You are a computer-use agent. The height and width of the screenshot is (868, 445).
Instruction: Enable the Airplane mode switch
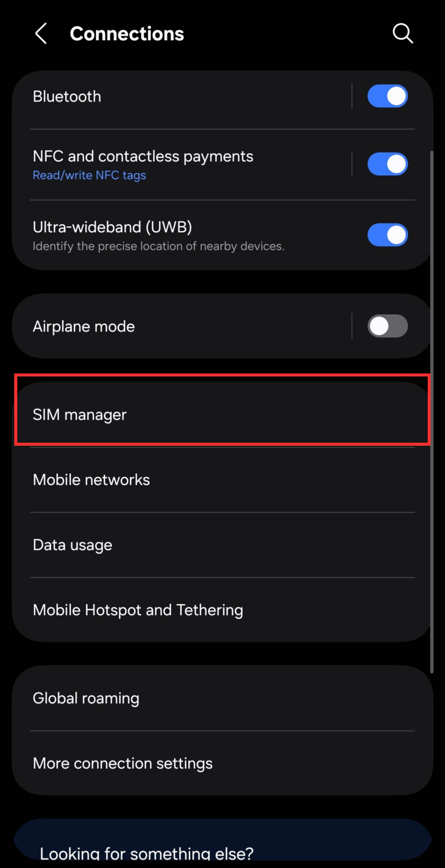(387, 326)
